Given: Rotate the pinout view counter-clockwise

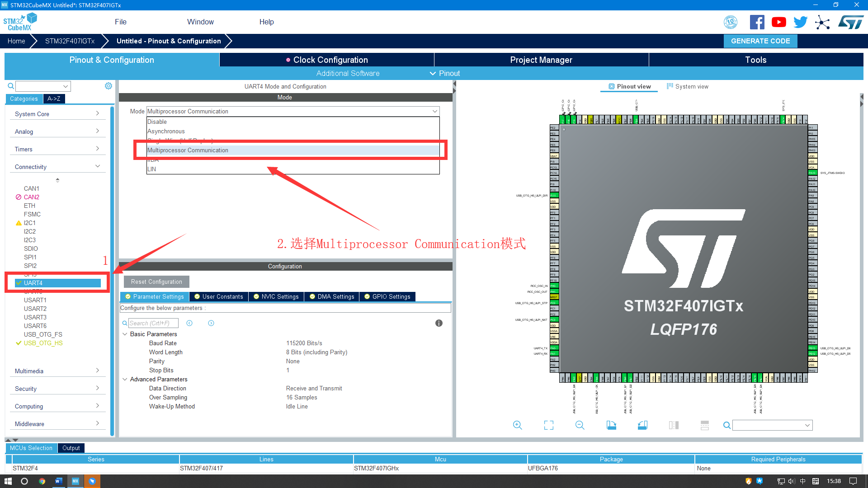Looking at the screenshot, I should (x=642, y=425).
